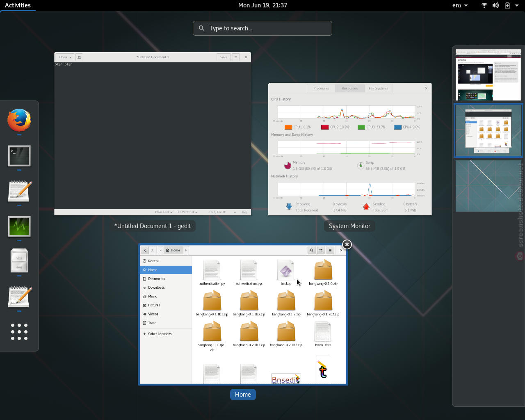Viewport: 525px width, 420px height.
Task: Open the Terminal icon in the dash
Action: click(19, 156)
